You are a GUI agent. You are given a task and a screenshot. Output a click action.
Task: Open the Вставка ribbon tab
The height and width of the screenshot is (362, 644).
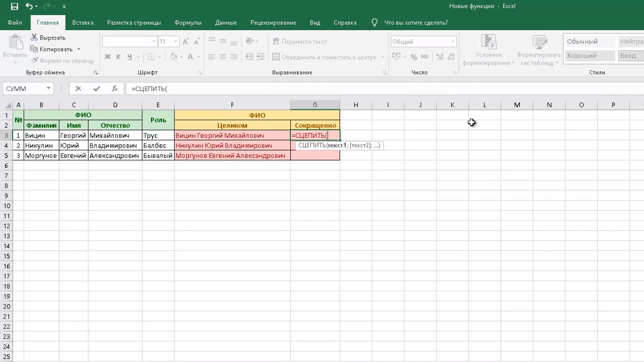coord(83,23)
